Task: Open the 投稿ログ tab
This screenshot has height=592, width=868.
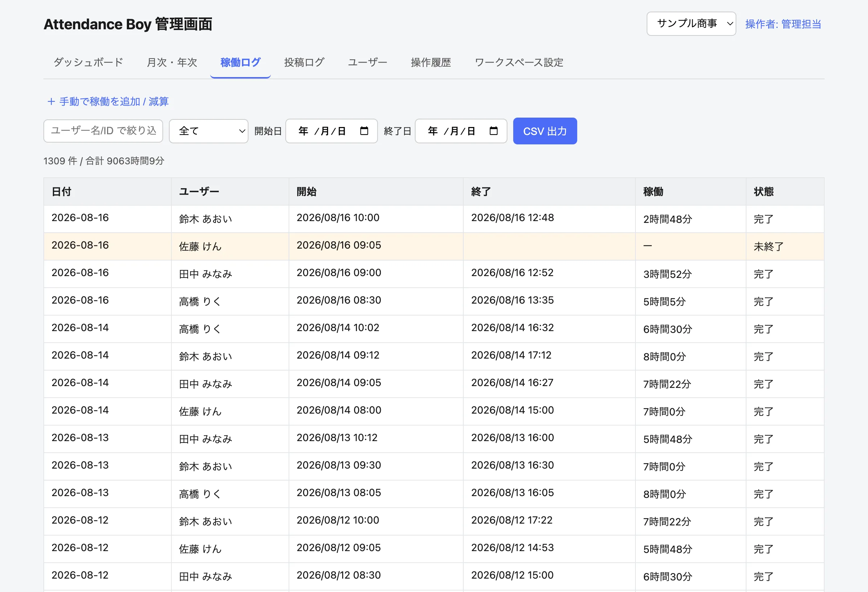Action: [304, 62]
